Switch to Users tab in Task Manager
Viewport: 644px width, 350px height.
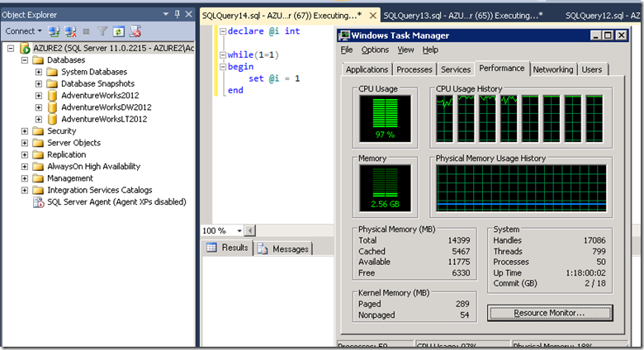click(592, 69)
